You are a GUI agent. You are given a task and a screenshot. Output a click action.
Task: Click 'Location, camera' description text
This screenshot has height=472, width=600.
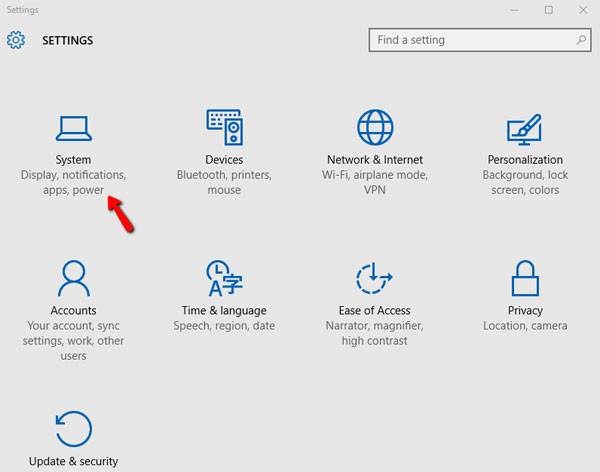[x=525, y=326]
